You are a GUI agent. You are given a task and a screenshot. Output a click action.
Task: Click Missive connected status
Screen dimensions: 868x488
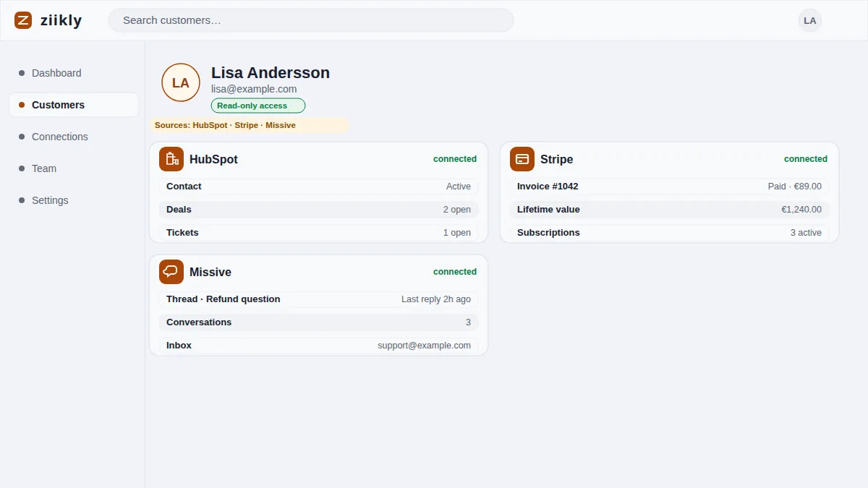[x=455, y=272]
